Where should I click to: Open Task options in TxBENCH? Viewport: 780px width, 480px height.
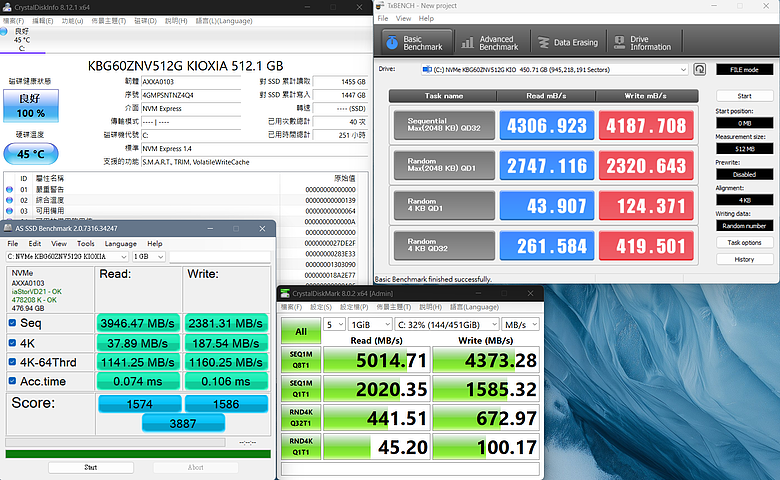coord(744,242)
